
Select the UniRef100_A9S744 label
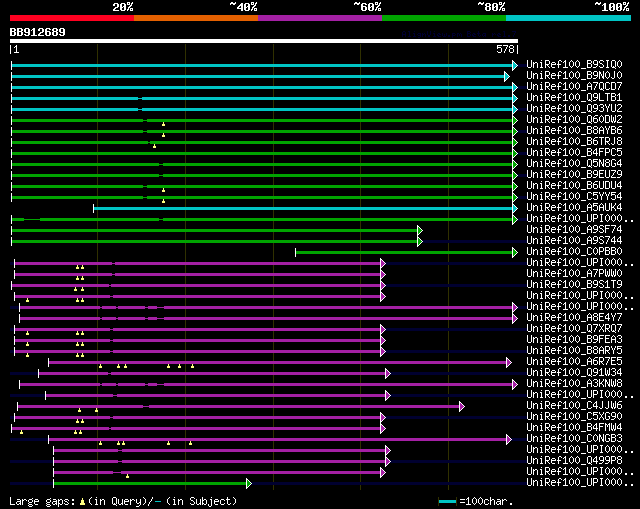tap(574, 241)
